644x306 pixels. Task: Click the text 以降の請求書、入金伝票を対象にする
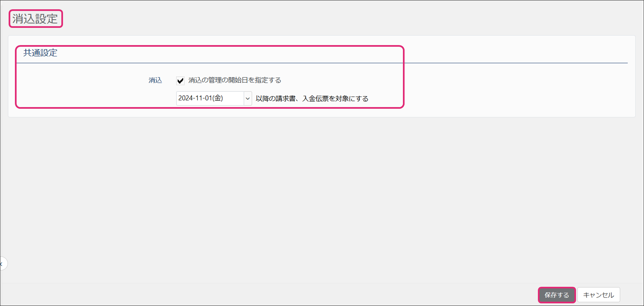(x=312, y=99)
